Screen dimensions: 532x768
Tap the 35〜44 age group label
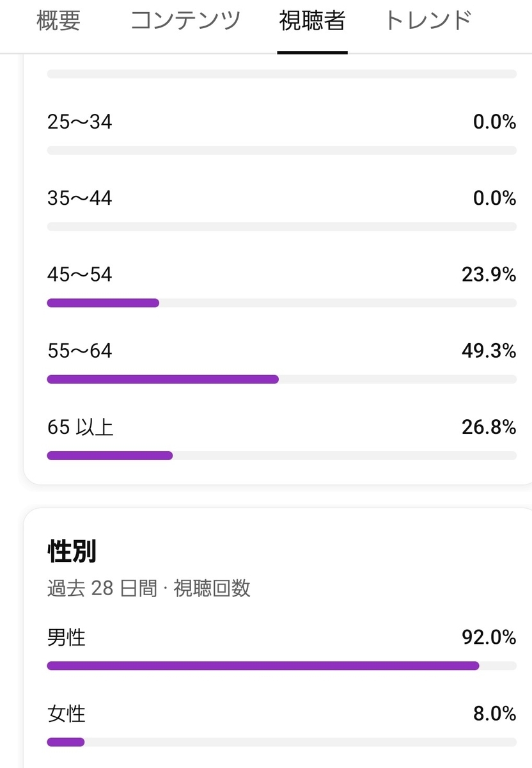point(79,198)
